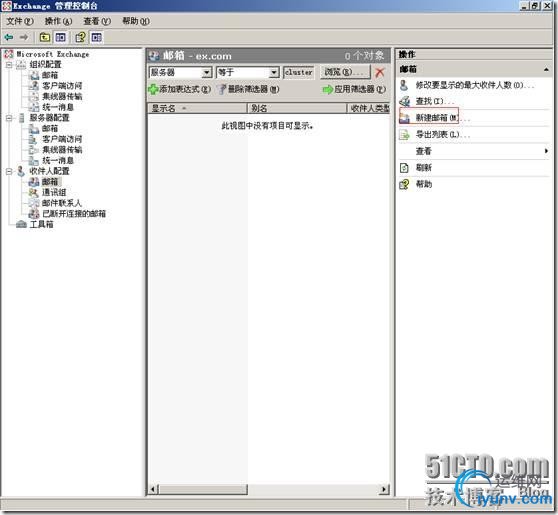Select 客户端访问 under 组织配置
The image size is (558, 515).
[x=62, y=86]
